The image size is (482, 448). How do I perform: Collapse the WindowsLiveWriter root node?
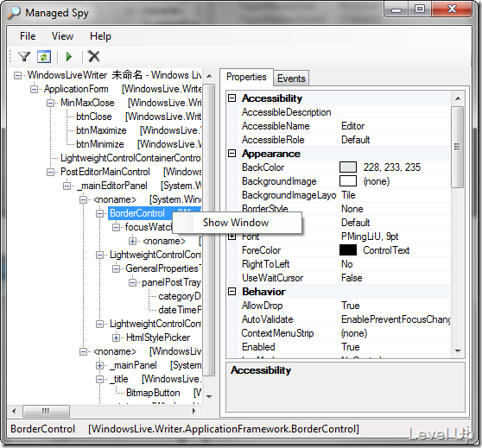click(18, 75)
